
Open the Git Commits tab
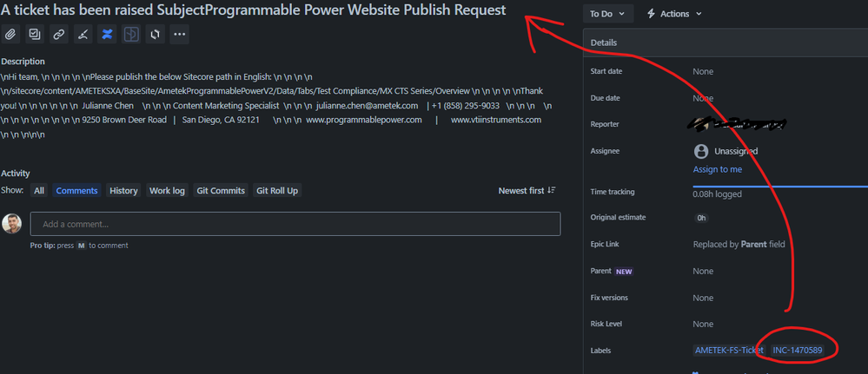(x=221, y=190)
